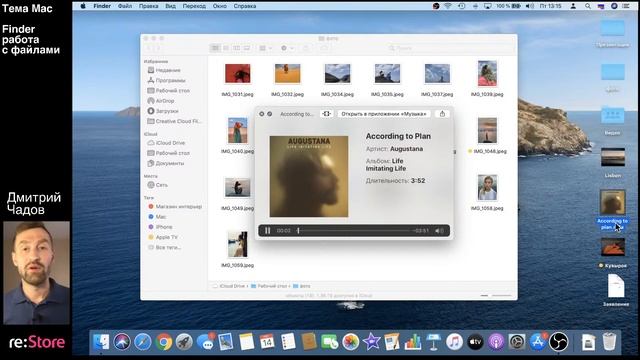
Task: Open Creative Cloud Files in the sidebar
Action: (174, 121)
